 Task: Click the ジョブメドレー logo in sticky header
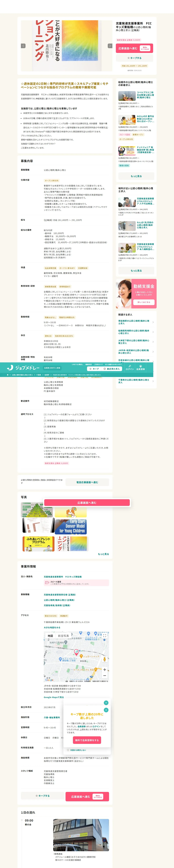[x=23, y=368]
